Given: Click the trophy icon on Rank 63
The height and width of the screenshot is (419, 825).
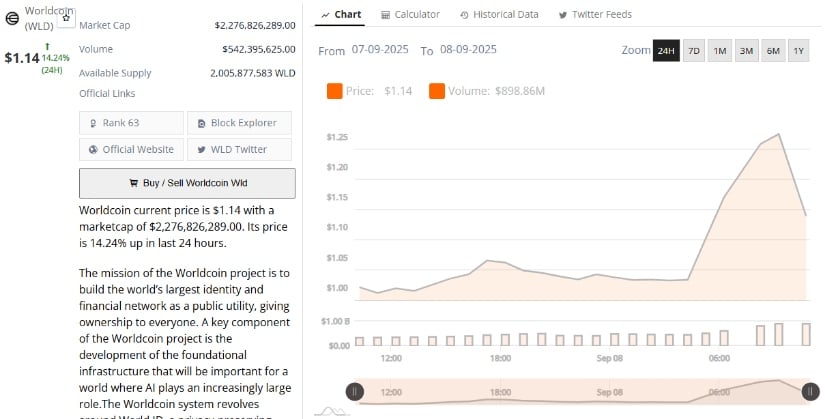Looking at the screenshot, I should 93,123.
